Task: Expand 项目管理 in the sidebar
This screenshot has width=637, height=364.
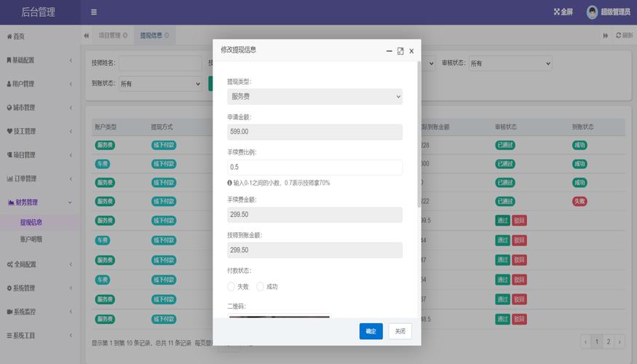Action: (x=40, y=155)
